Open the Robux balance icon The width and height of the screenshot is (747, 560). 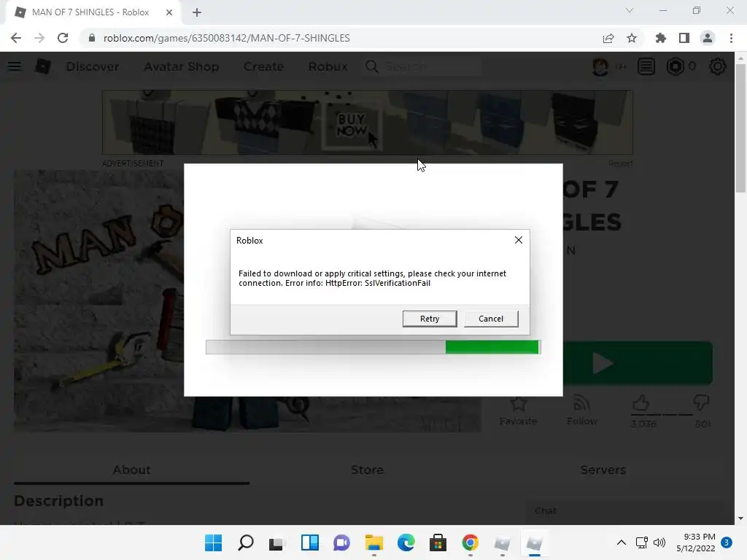tap(675, 66)
